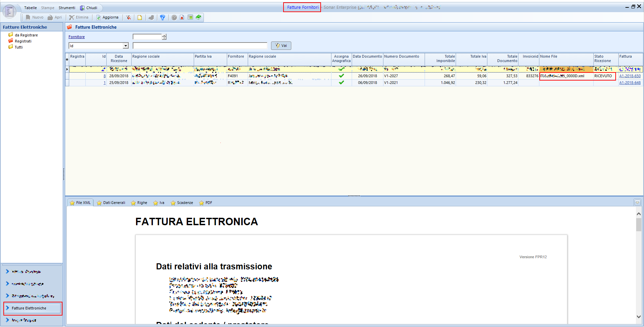Expand the Fatture Elettroniche navigation section

(33, 308)
